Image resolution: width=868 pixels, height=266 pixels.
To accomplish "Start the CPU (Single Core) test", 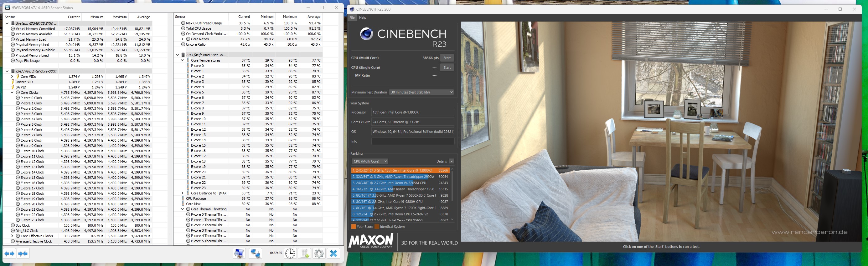I will coord(447,68).
